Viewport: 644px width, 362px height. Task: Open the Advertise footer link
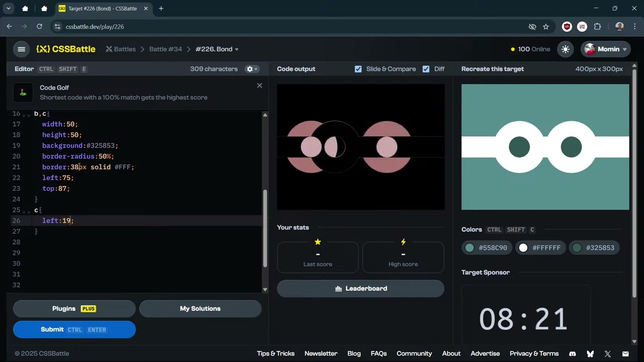(485, 353)
